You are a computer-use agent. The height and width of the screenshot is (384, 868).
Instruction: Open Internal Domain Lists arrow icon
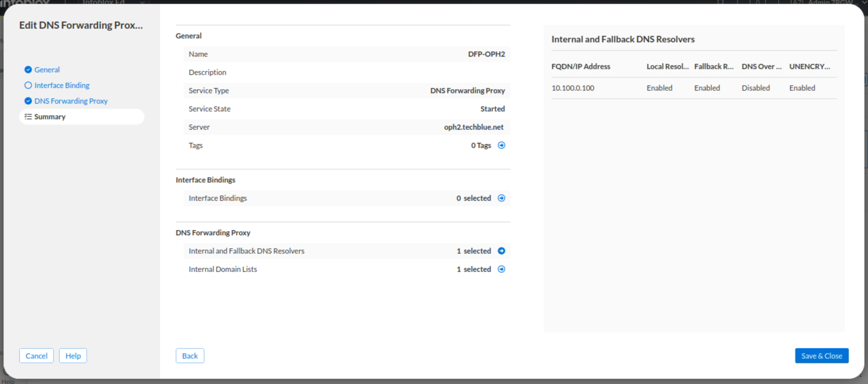click(501, 269)
